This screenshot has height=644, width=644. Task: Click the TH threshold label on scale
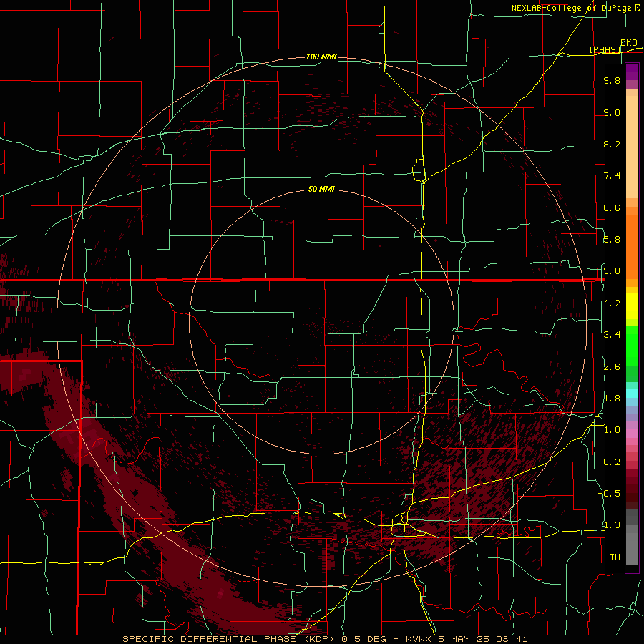(615, 557)
